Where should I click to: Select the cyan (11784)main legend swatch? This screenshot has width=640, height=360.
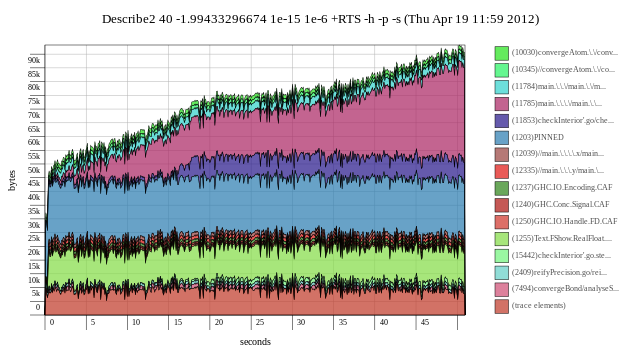502,87
